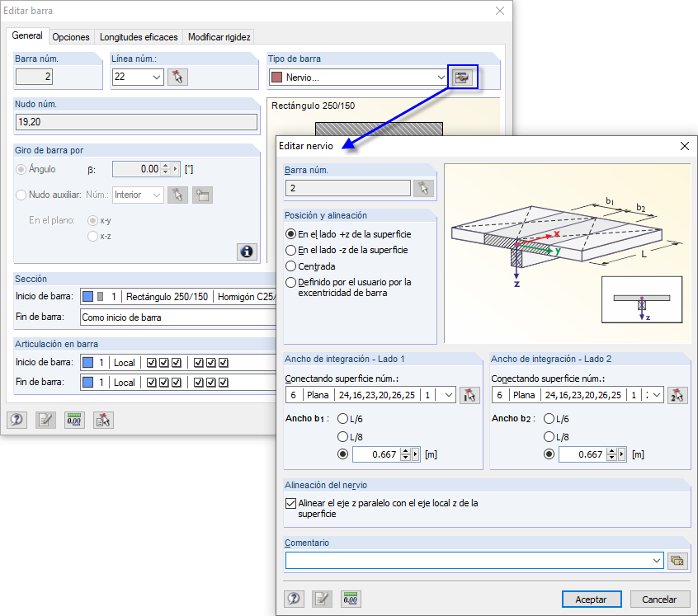Click help icon in Editar barra dialog
The image size is (698, 616).
[x=17, y=420]
